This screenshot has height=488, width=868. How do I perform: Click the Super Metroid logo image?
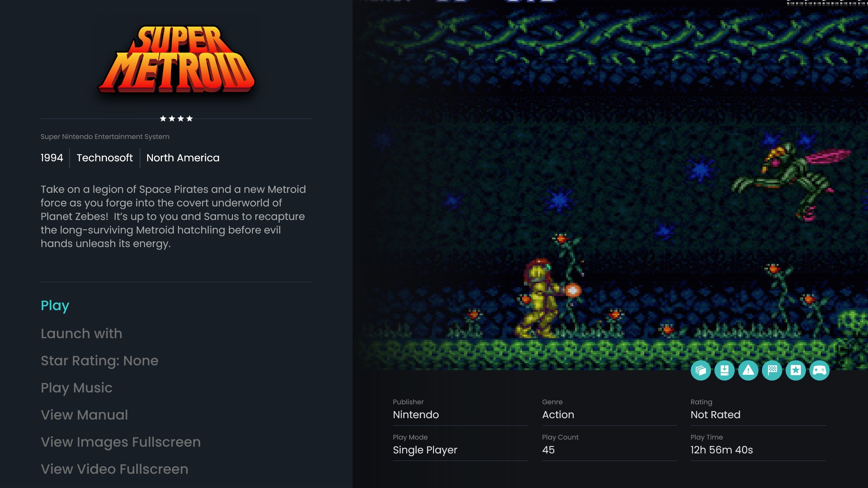point(176,59)
